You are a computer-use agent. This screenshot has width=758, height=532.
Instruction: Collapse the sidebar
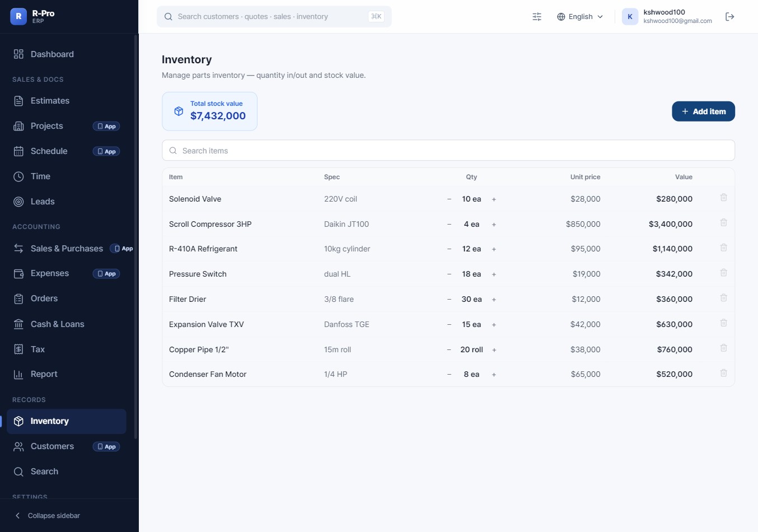[48, 515]
